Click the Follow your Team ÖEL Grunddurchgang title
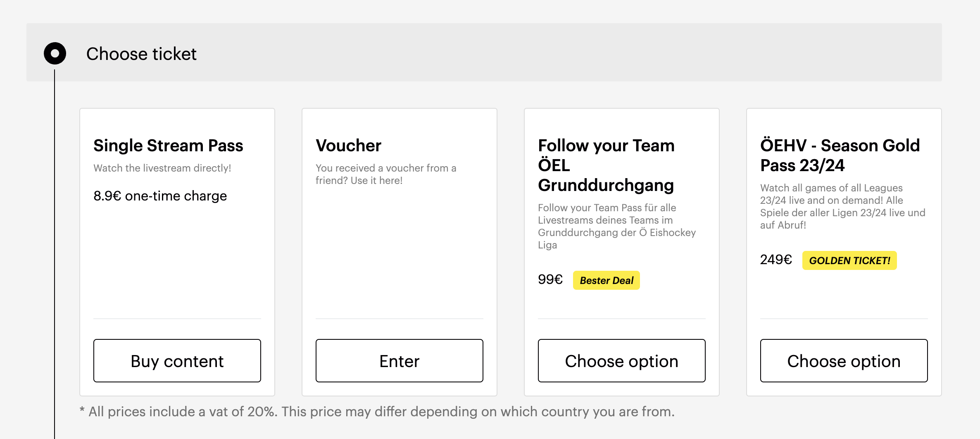Screen dimensions: 980x439 click(606, 165)
